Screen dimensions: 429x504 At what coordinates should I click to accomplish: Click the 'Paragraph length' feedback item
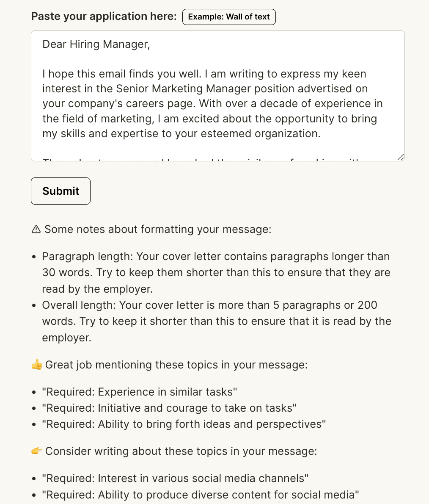215,272
